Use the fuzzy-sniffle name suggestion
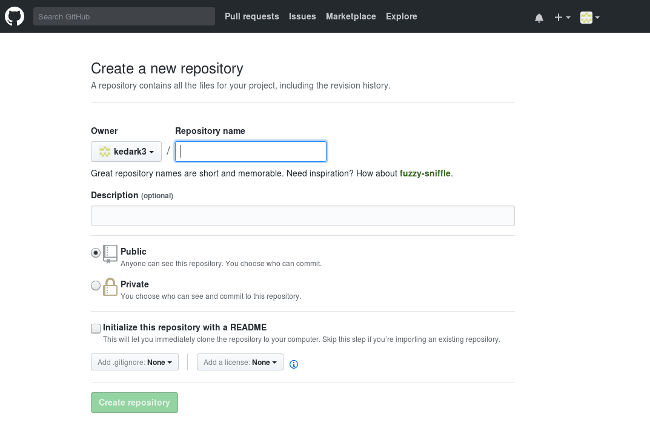 pos(426,173)
